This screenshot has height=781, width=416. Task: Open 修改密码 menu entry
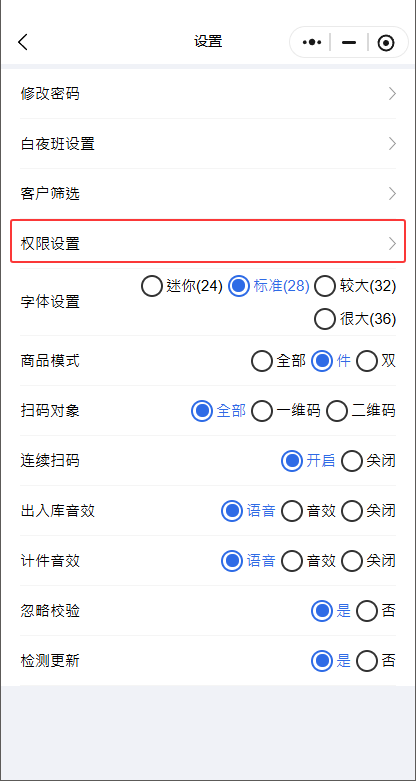coord(208,94)
